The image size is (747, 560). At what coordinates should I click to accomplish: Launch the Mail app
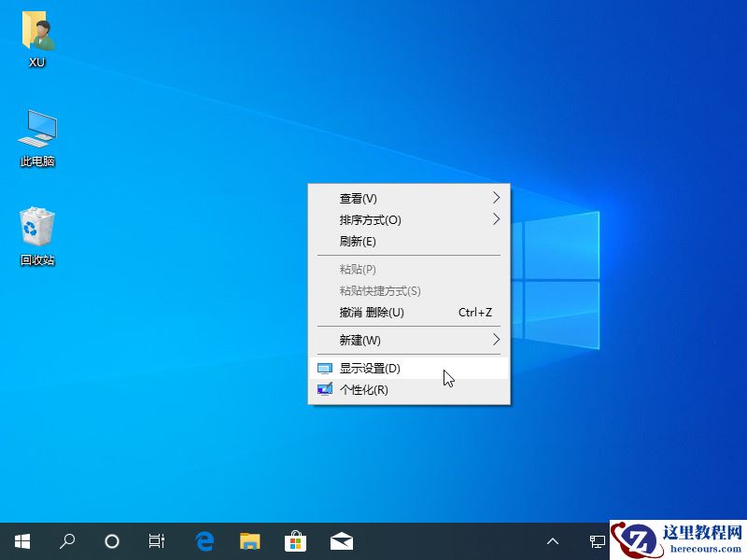(341, 540)
